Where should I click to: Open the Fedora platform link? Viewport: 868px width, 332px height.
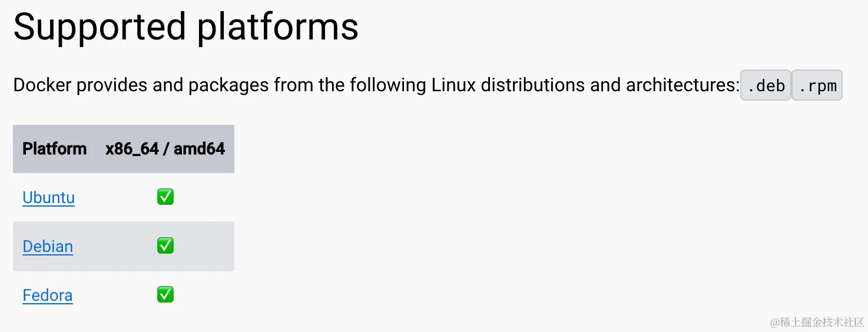(x=48, y=295)
